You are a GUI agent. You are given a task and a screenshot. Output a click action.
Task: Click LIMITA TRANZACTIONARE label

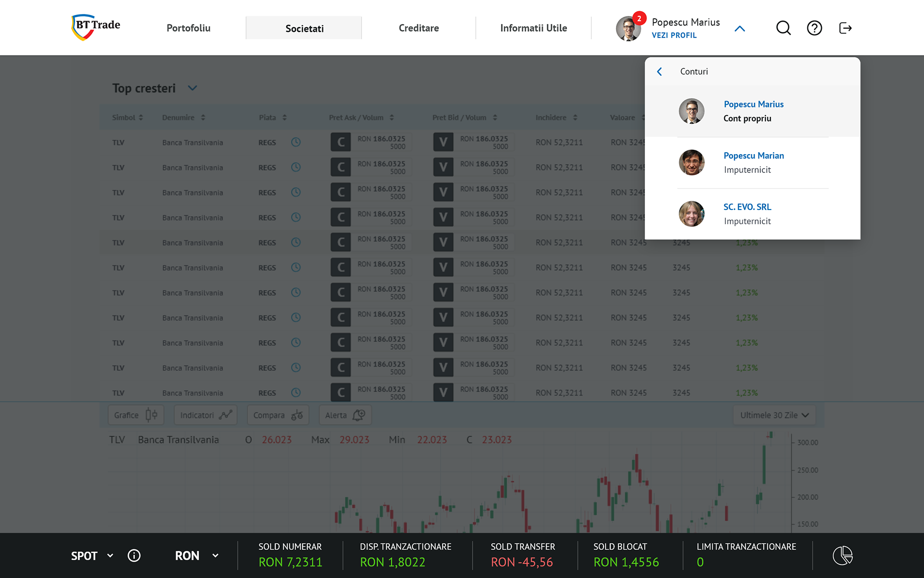pyautogui.click(x=746, y=547)
